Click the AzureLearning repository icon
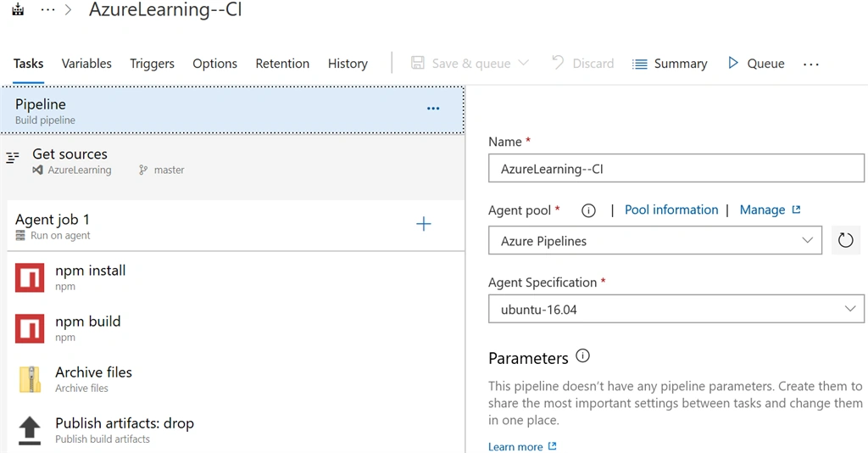 pyautogui.click(x=37, y=170)
